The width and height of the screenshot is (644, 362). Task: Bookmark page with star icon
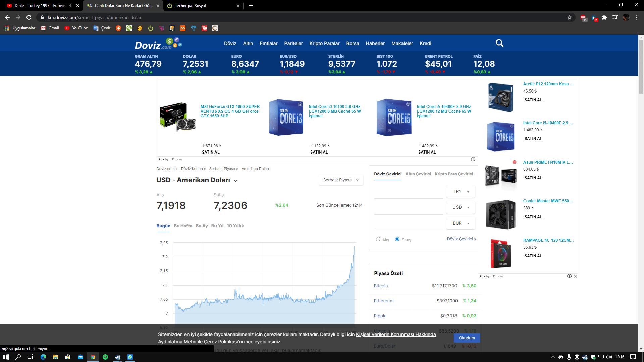coord(570,17)
